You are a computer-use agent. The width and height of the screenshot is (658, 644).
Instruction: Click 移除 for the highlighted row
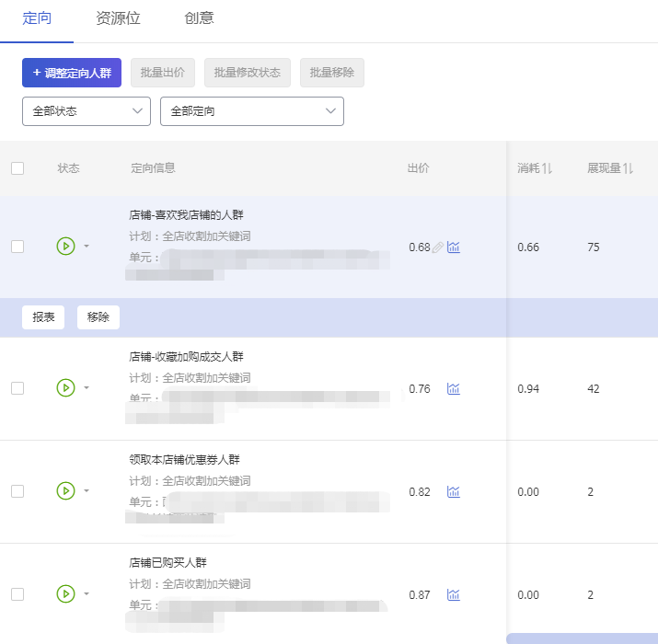tap(98, 317)
